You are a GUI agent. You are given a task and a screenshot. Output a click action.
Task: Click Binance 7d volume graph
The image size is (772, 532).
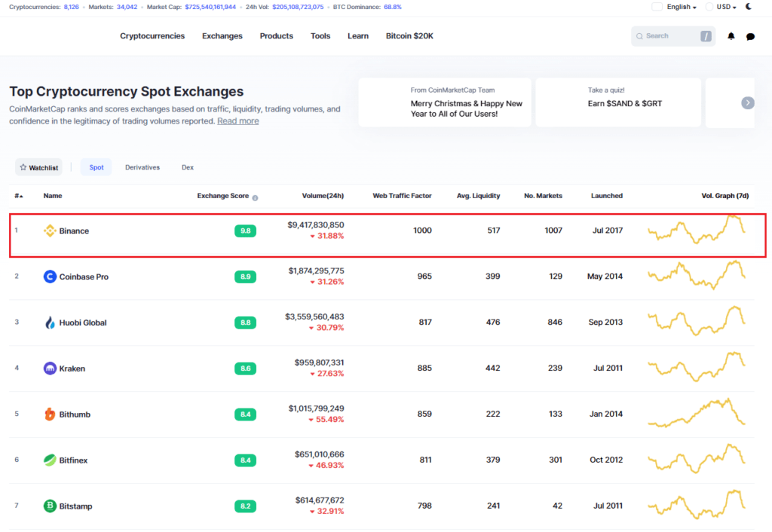(697, 230)
